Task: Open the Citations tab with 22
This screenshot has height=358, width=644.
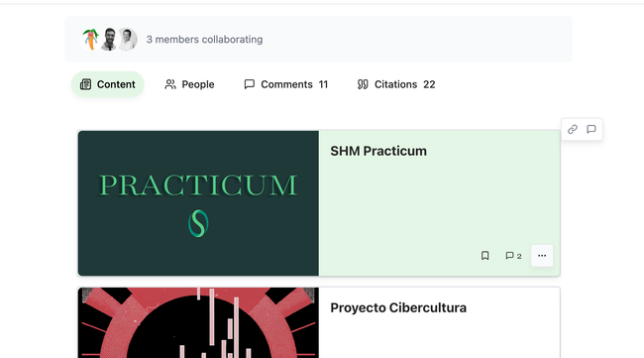Action: (396, 84)
